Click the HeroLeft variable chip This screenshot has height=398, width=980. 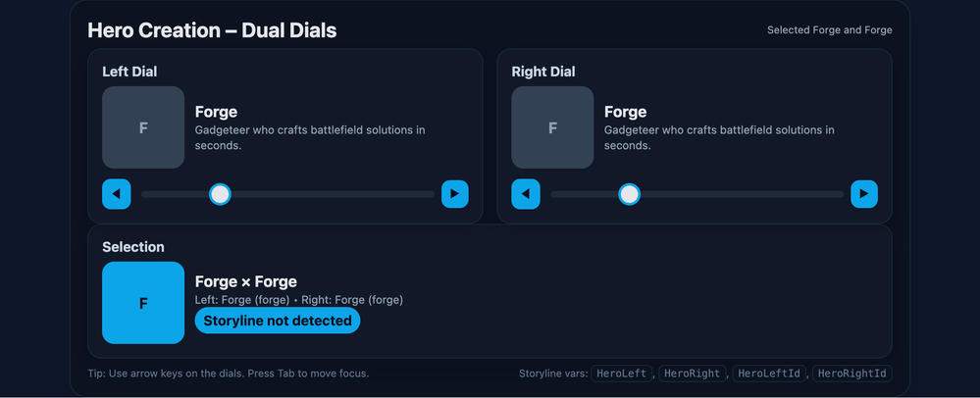[x=624, y=373]
